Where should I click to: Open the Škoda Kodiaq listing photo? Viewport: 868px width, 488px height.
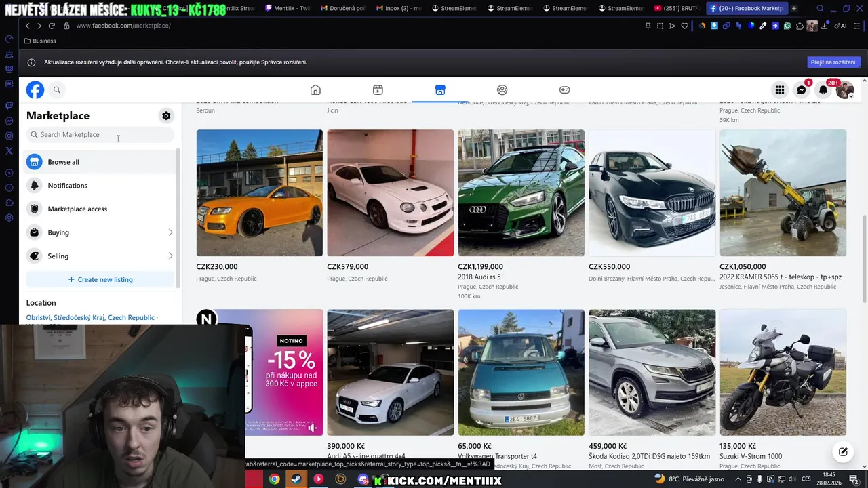[x=652, y=373]
